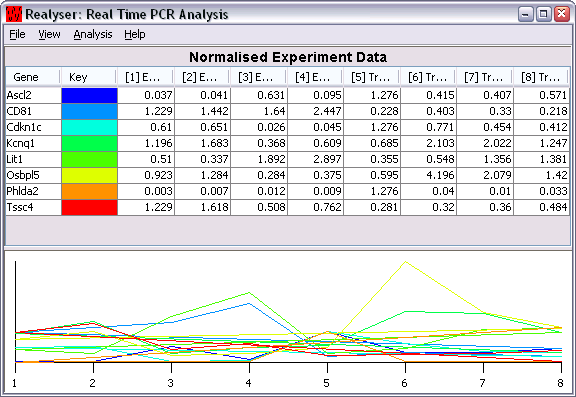
Task: Select the dark blue Ascl2 key swatch
Action: [89, 95]
